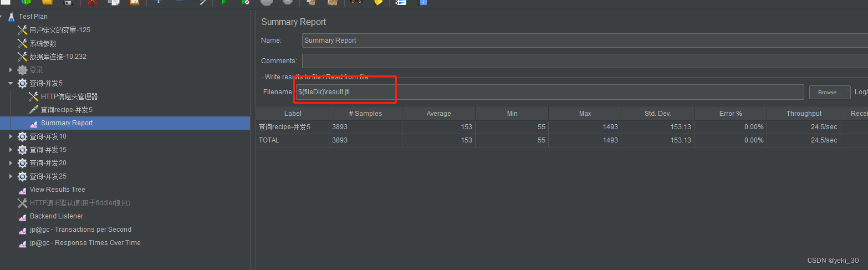The width and height of the screenshot is (868, 270).
Task: Expand the 查询-并发10 thread group
Action: point(11,136)
